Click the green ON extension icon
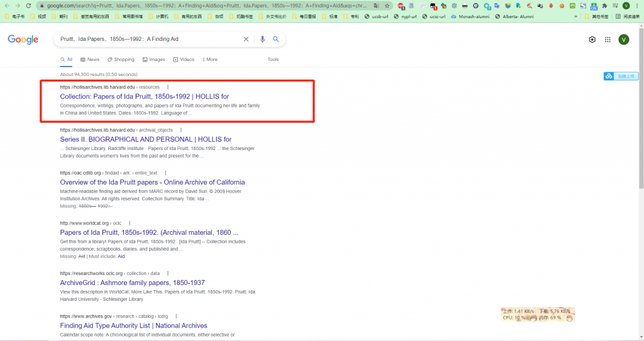Image resolution: width=644 pixels, height=341 pixels. (594, 6)
